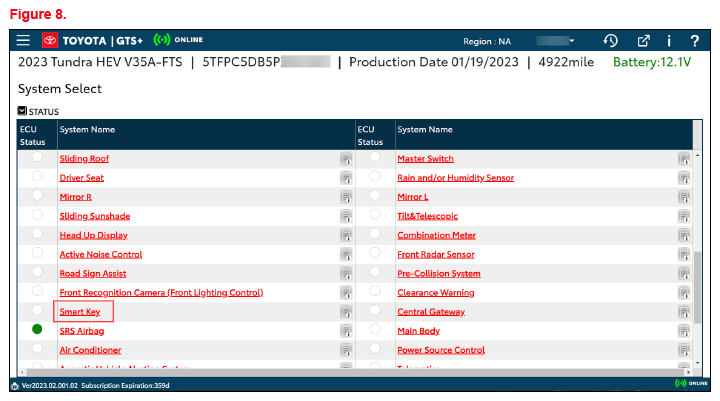Click info icon for Driver Seat row
720x401 pixels.
coord(346,178)
